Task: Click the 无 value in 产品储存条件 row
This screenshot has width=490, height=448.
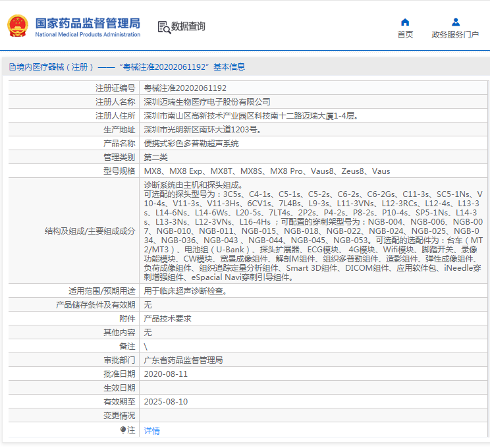Action: (x=148, y=305)
